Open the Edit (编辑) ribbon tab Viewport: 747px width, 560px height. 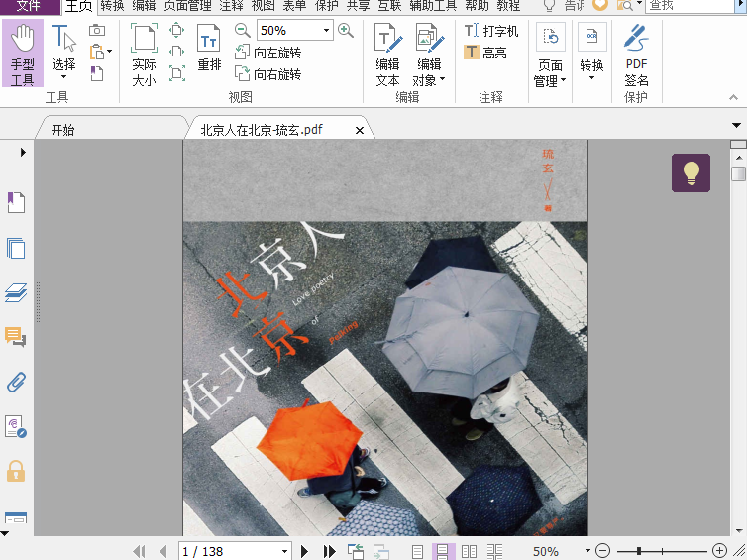click(144, 6)
